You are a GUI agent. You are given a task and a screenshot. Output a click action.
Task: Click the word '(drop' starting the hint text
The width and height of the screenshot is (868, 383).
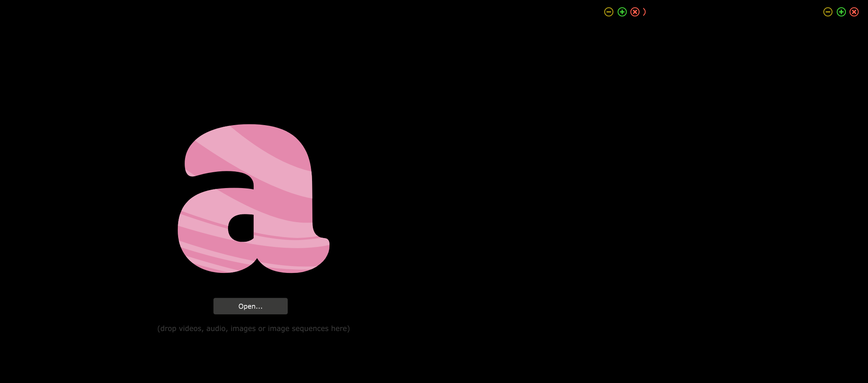point(167,329)
